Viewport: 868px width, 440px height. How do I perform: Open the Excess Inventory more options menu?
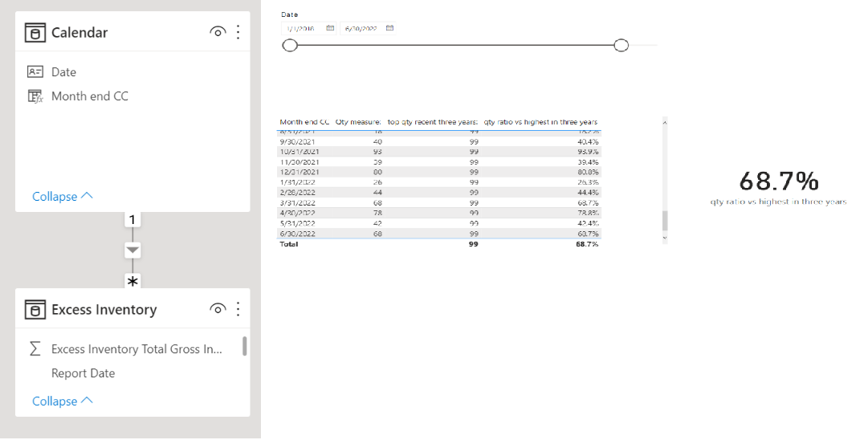[x=238, y=309]
